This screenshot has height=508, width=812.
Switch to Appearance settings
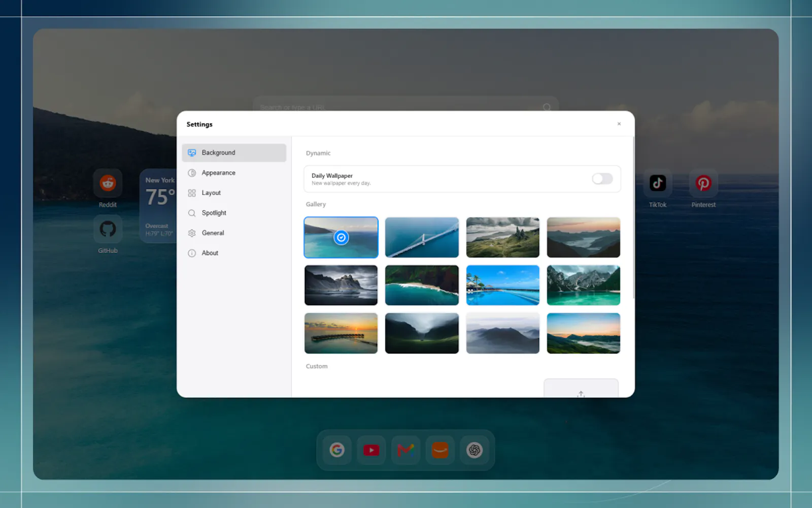coord(234,173)
